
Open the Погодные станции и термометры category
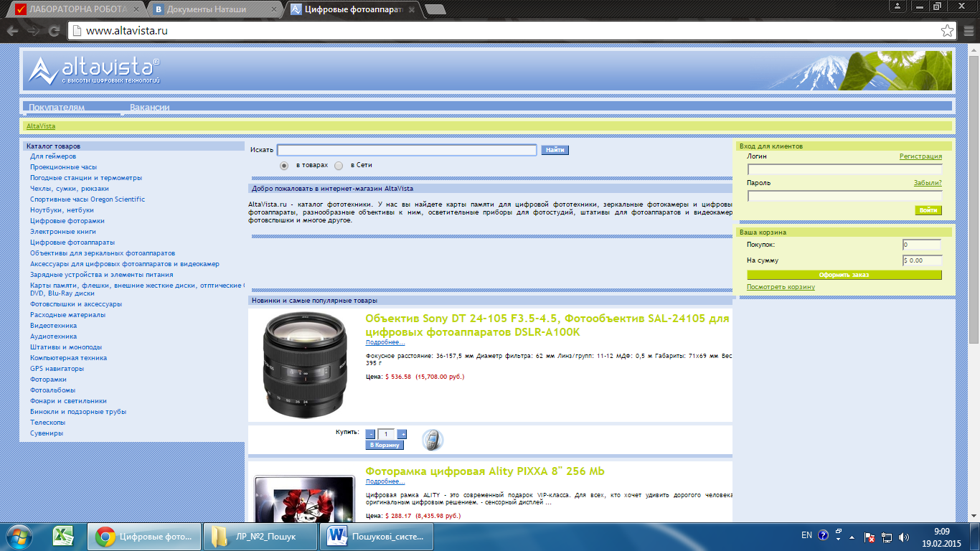86,178
